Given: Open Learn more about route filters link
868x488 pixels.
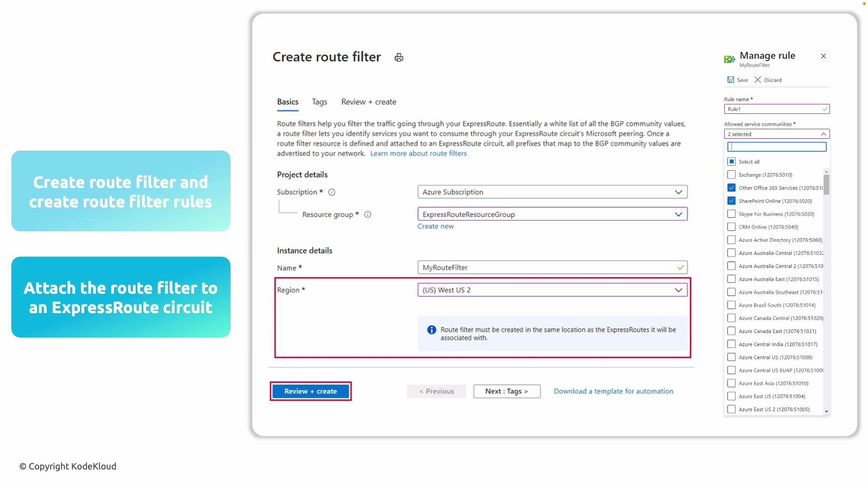Looking at the screenshot, I should 419,153.
